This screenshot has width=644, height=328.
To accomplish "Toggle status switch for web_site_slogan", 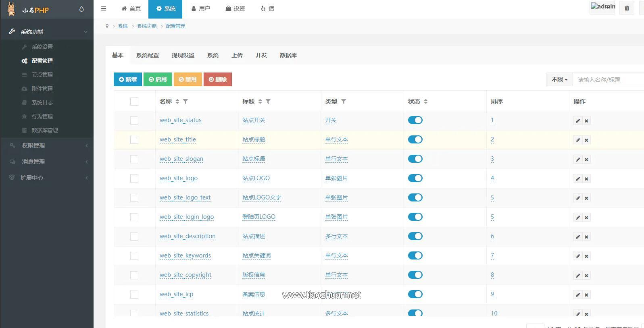I will coord(415,159).
